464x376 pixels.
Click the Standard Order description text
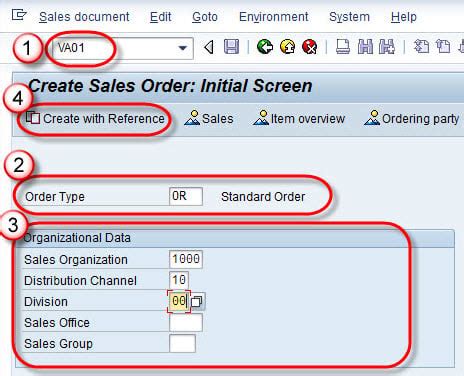point(263,197)
